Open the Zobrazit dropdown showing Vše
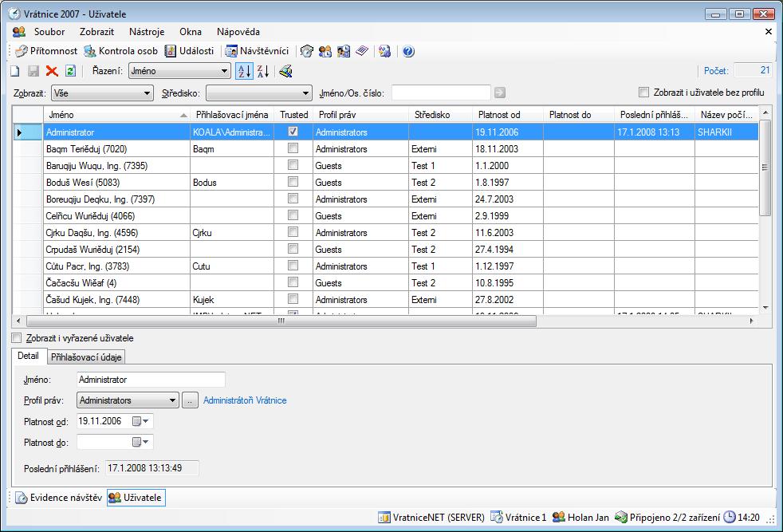The image size is (783, 532). [x=102, y=93]
